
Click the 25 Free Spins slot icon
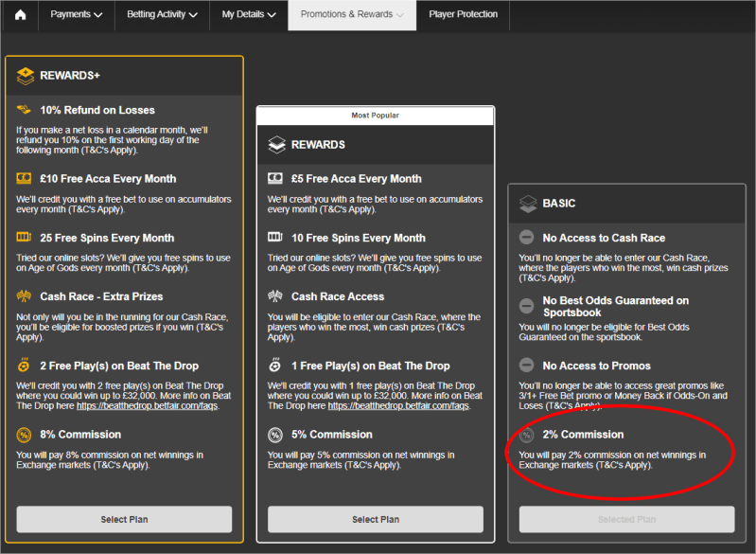[x=25, y=238]
